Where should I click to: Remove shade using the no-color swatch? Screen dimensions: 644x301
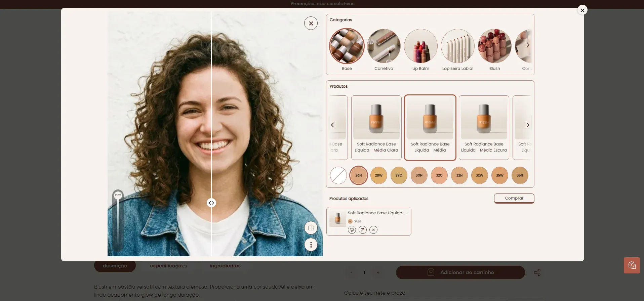(x=338, y=175)
